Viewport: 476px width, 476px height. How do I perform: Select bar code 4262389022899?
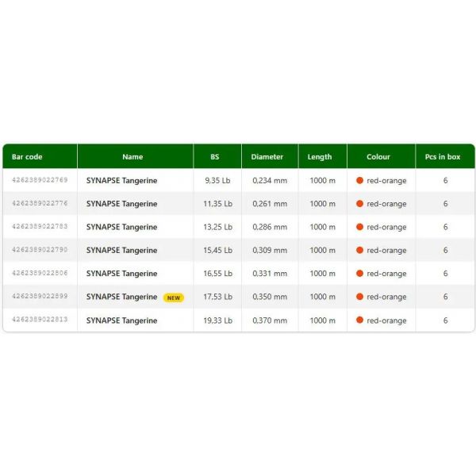[x=40, y=296]
